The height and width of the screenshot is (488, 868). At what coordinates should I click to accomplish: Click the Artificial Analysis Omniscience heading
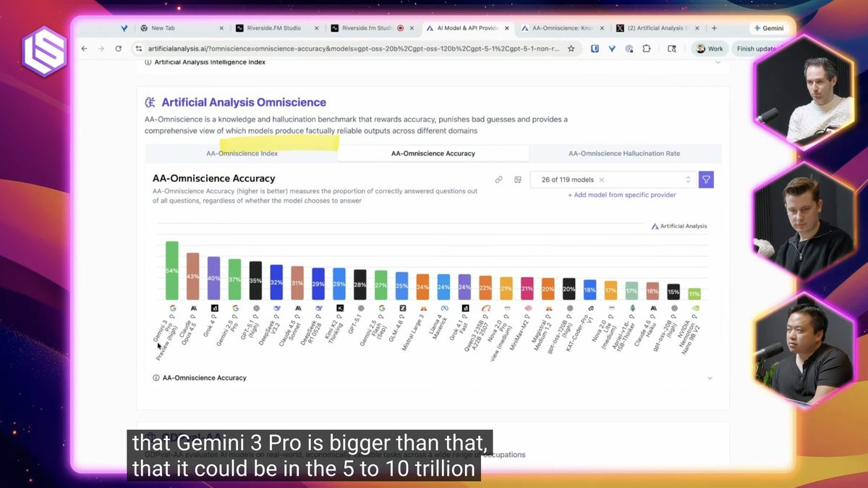tap(244, 103)
